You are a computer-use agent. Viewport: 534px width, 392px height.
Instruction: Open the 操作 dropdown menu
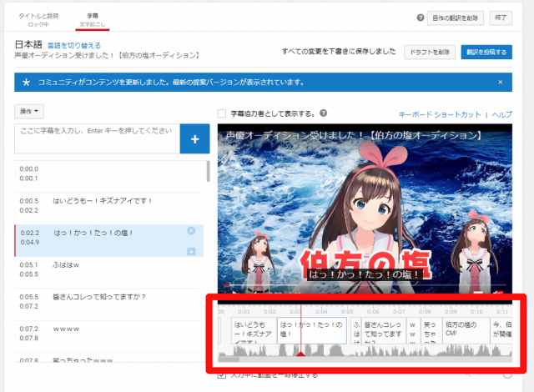29,111
